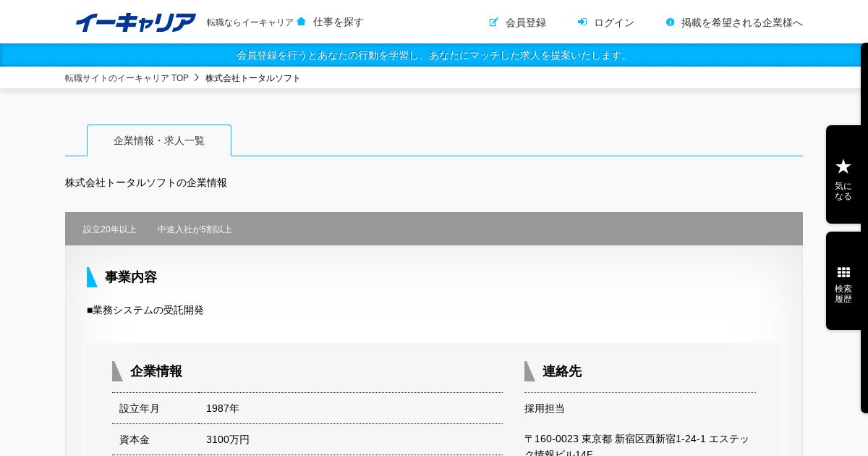Click the 〒160-0023 address text
This screenshot has width=868, height=456.
(637, 446)
